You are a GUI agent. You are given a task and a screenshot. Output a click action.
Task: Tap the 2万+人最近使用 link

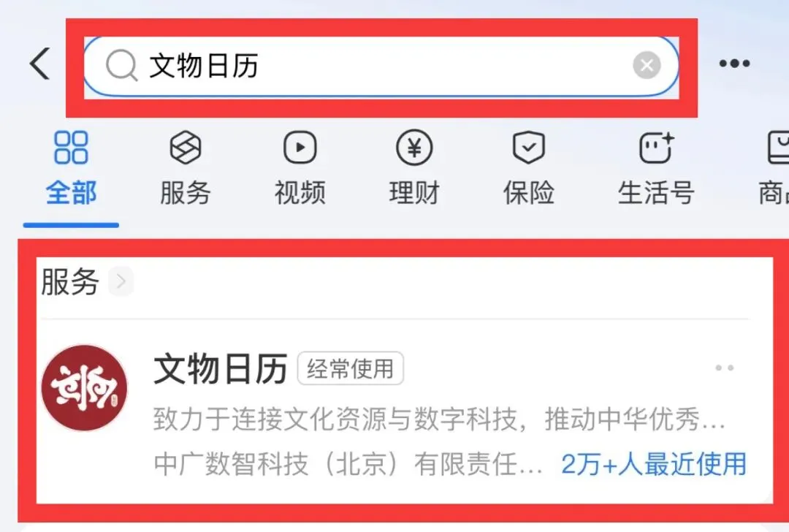tap(654, 464)
